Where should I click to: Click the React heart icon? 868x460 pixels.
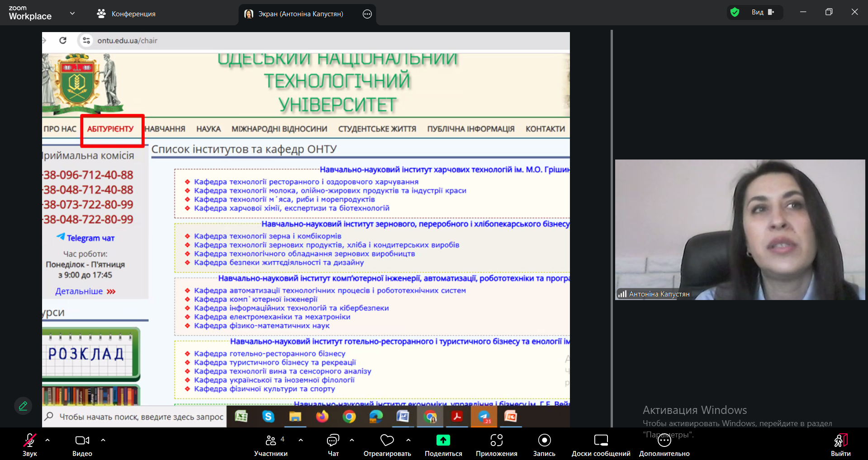coord(387,441)
